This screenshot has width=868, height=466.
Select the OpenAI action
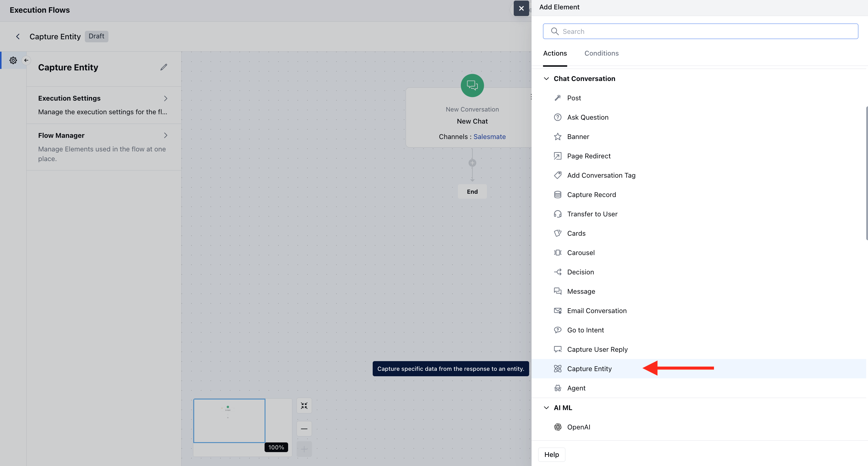699,427
